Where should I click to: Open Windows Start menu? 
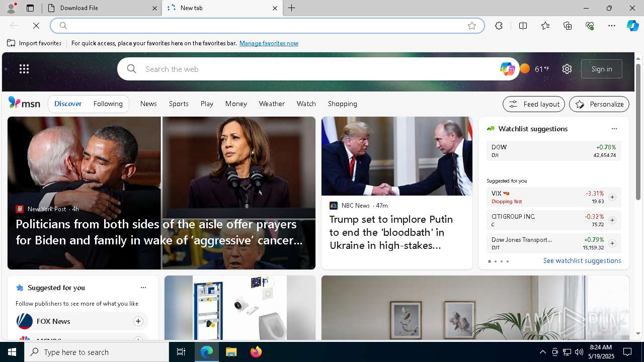click(x=12, y=352)
